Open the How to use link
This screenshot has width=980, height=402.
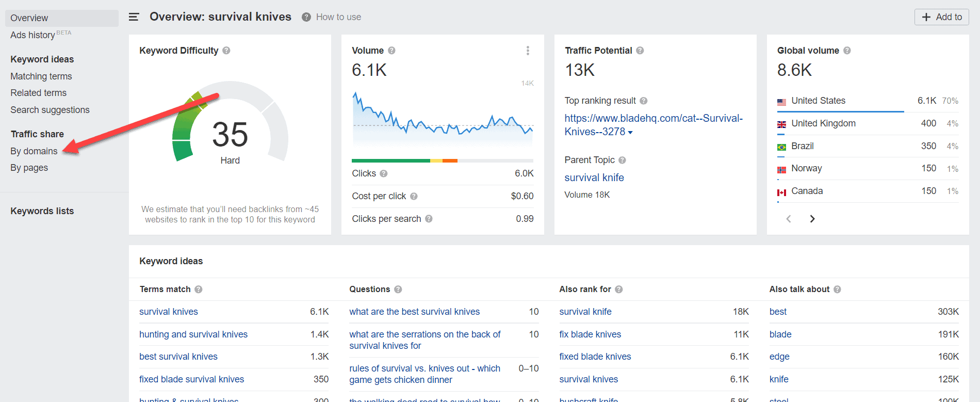pyautogui.click(x=338, y=17)
